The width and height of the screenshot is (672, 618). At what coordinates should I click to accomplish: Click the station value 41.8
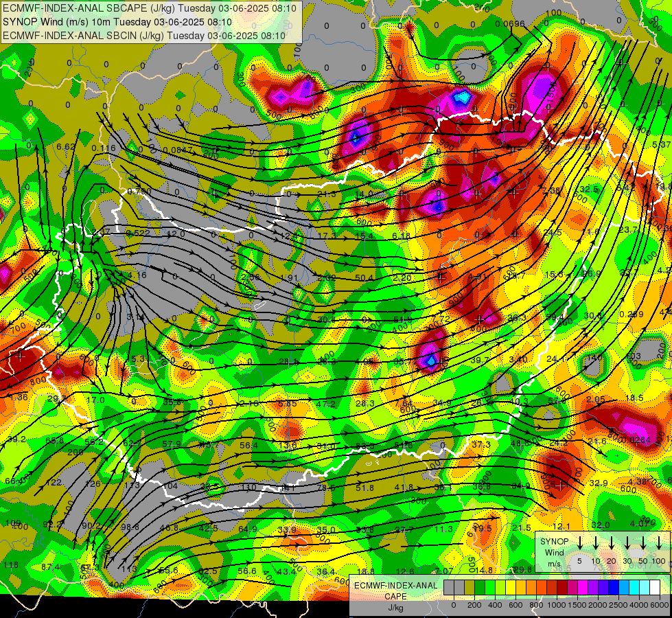[x=404, y=488]
